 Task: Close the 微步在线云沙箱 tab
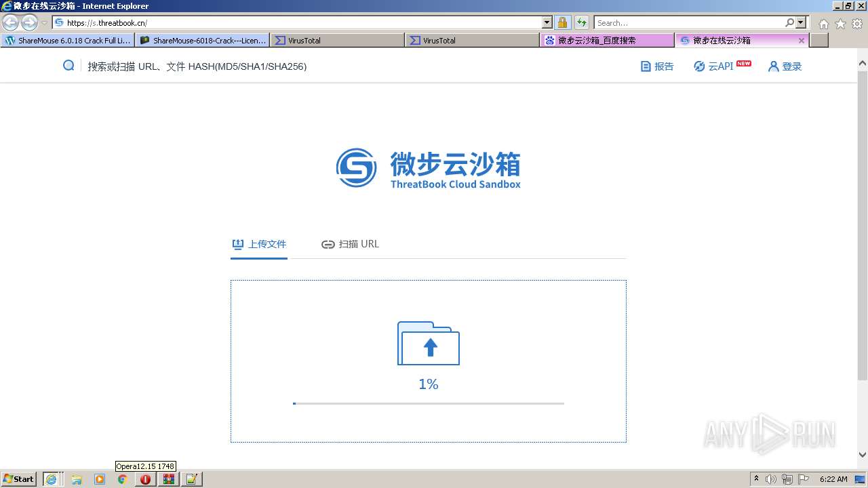[801, 41]
